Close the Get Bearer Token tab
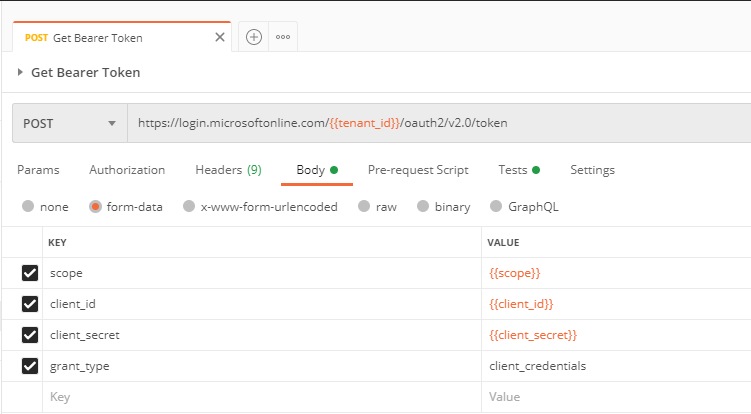The height and width of the screenshot is (414, 751). 220,38
